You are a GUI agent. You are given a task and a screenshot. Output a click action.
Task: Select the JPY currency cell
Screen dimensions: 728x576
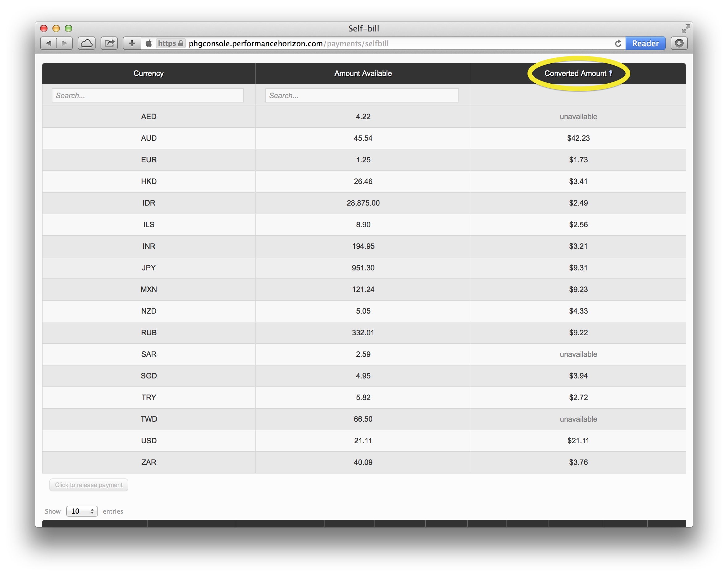click(149, 268)
